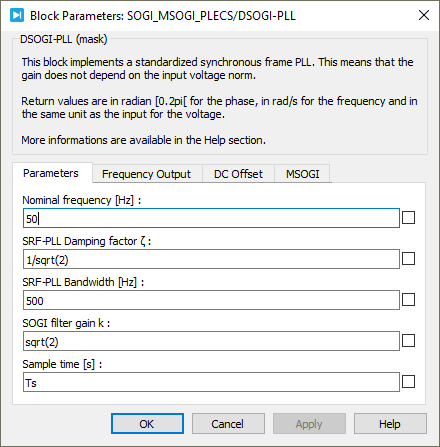440x447 pixels.
Task: Click the Cancel button
Action: click(228, 424)
